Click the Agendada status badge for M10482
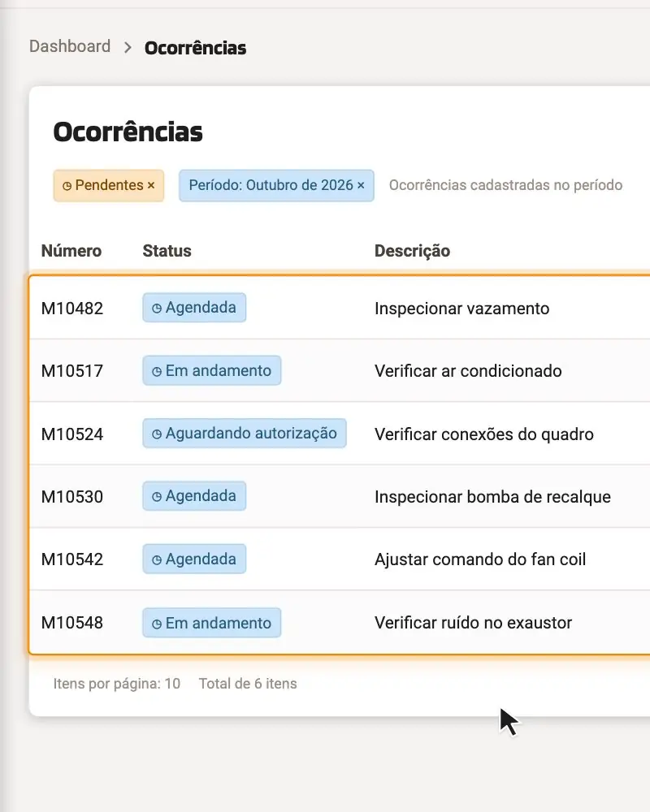Screen dimensions: 650x812 [194, 308]
